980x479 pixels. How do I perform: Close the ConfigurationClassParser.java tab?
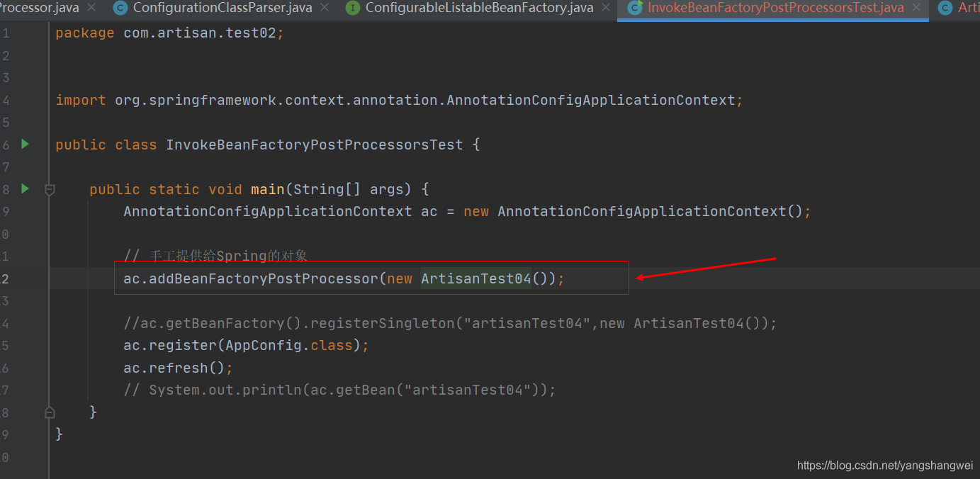325,8
